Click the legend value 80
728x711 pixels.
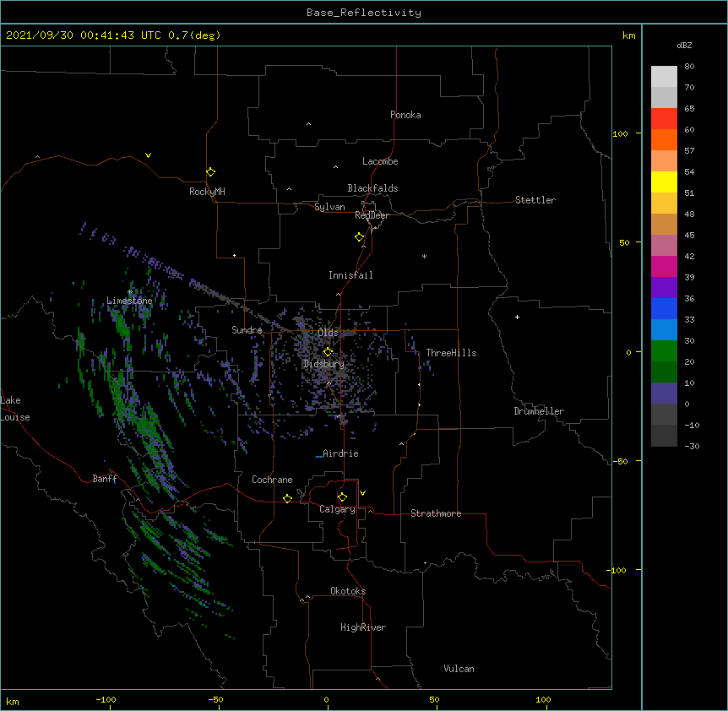point(689,67)
